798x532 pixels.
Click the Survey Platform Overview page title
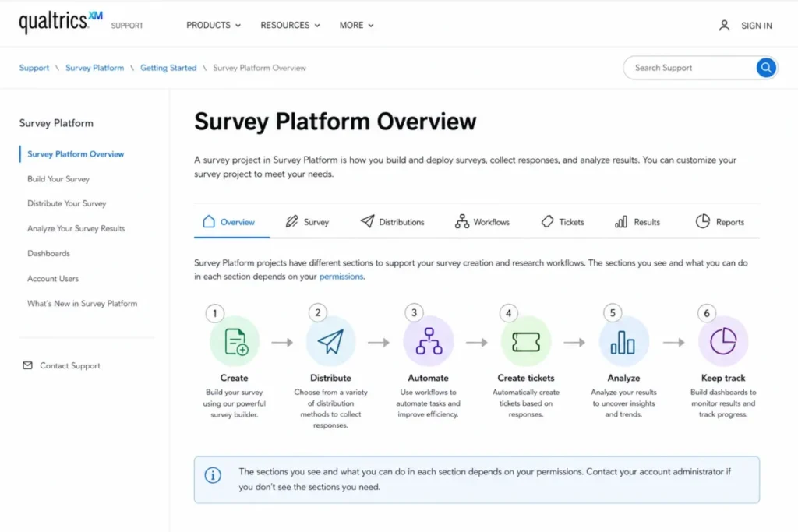335,122
